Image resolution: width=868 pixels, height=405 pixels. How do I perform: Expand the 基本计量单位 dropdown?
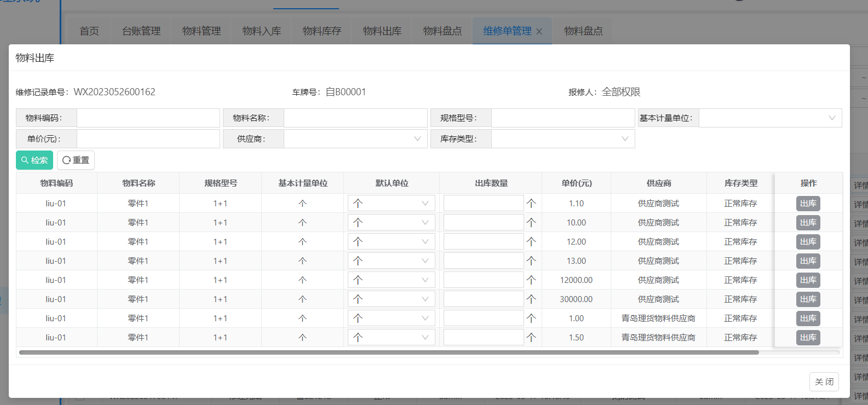tap(770, 118)
